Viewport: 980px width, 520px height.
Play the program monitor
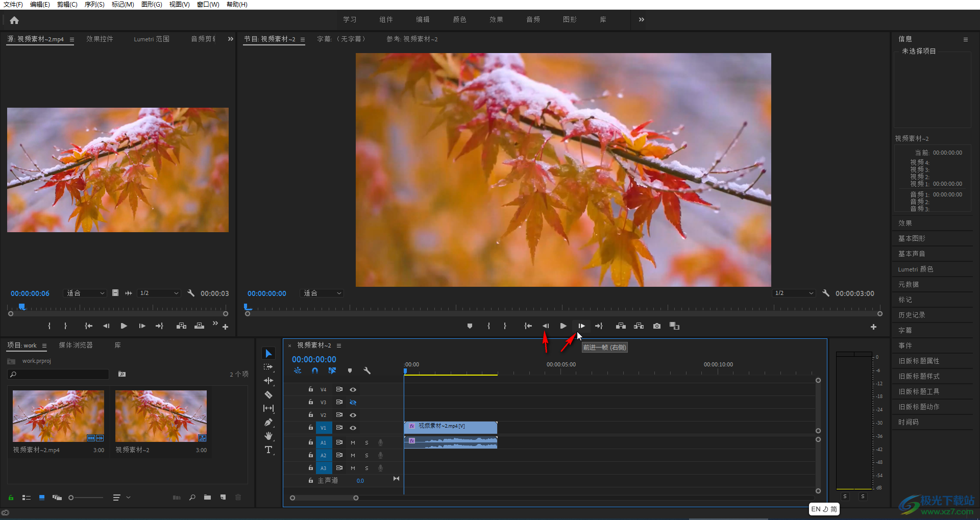tap(563, 326)
